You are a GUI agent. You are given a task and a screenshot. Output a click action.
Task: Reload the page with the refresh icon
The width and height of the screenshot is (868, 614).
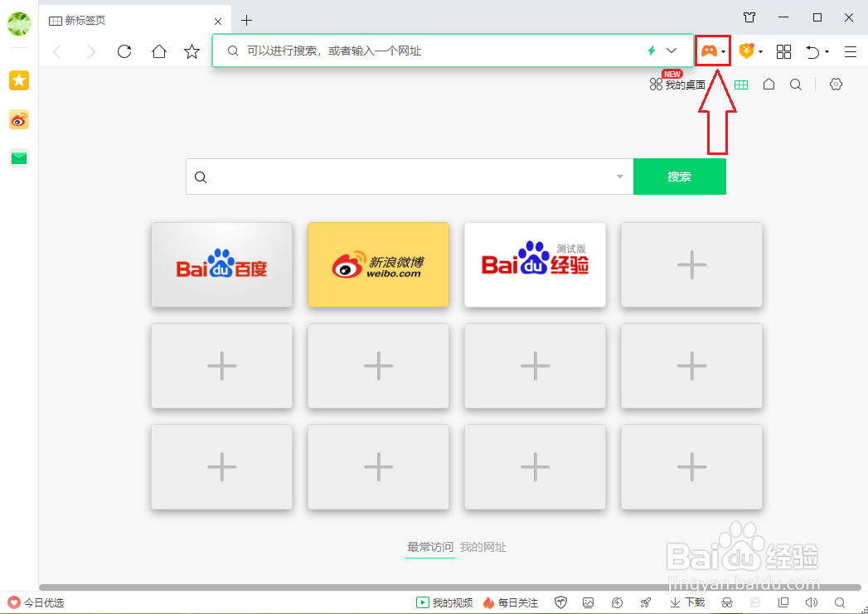(124, 51)
